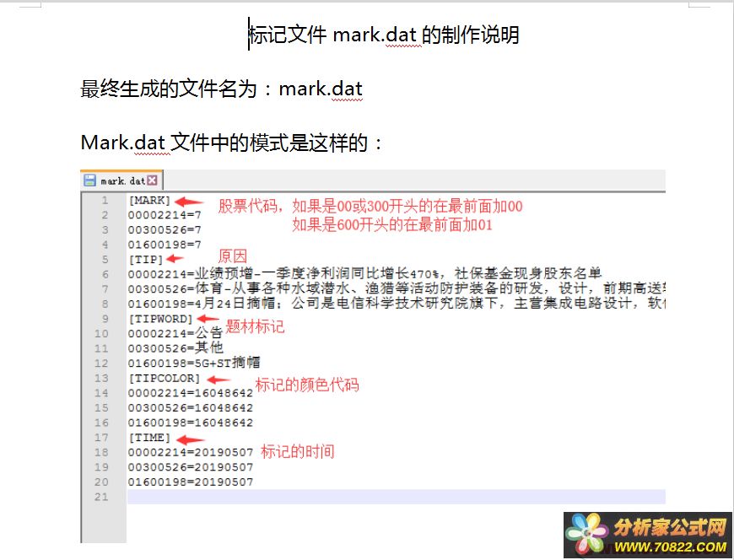
Task: Click line 20 value 01600198=20190507
Action: (191, 482)
